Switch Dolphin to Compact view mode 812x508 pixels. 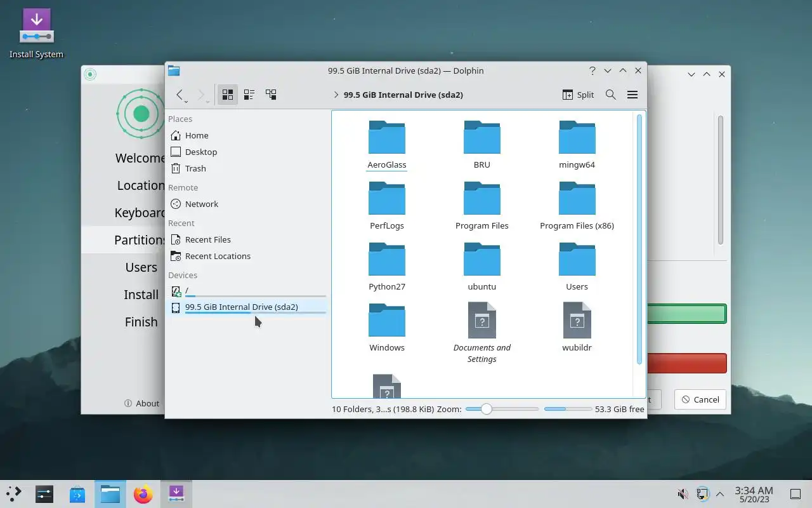[x=249, y=95]
